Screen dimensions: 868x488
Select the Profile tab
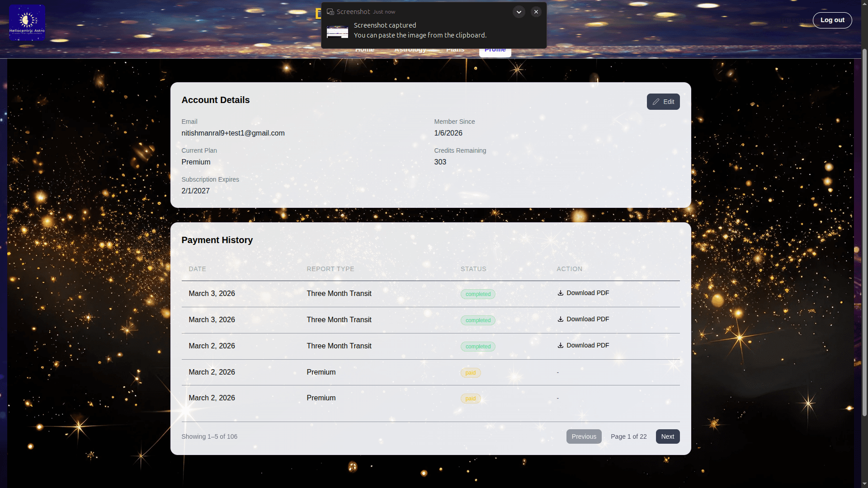coord(495,50)
